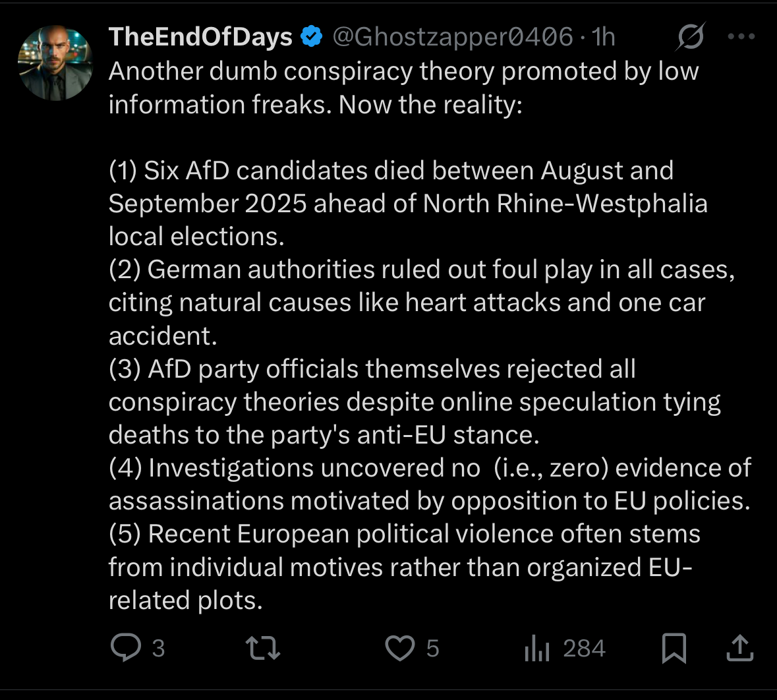This screenshot has width=777, height=700.
Task: Click the 284 views count
Action: 584,649
